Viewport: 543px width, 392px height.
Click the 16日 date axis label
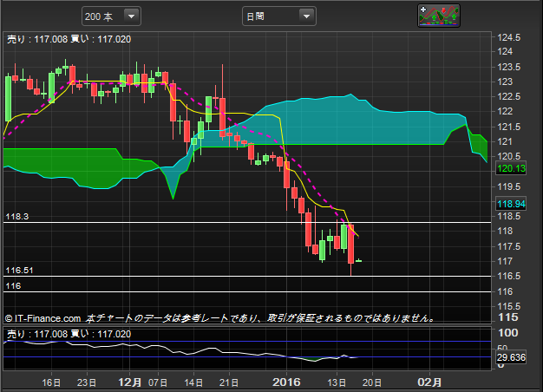[x=51, y=382]
